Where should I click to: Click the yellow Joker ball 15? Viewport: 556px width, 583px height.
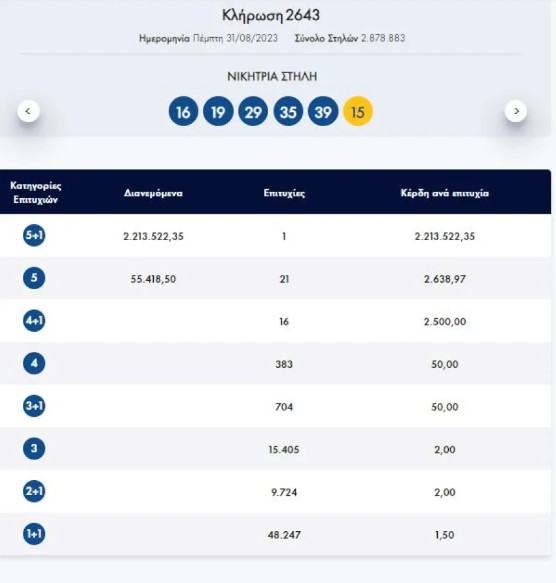(x=358, y=111)
